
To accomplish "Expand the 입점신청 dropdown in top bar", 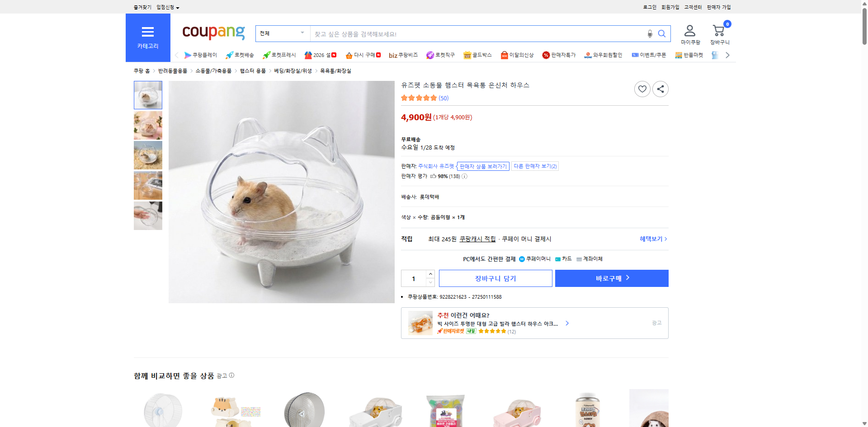I will click(x=166, y=7).
